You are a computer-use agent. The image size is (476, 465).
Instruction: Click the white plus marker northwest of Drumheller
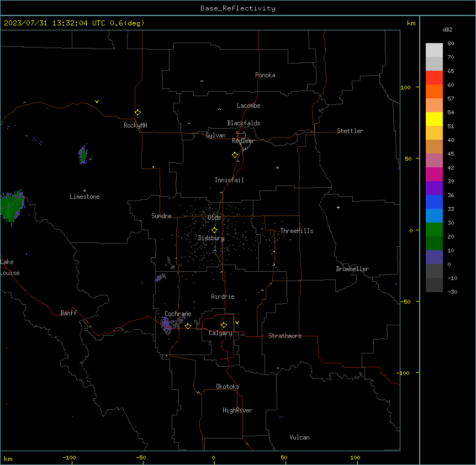tap(338, 207)
